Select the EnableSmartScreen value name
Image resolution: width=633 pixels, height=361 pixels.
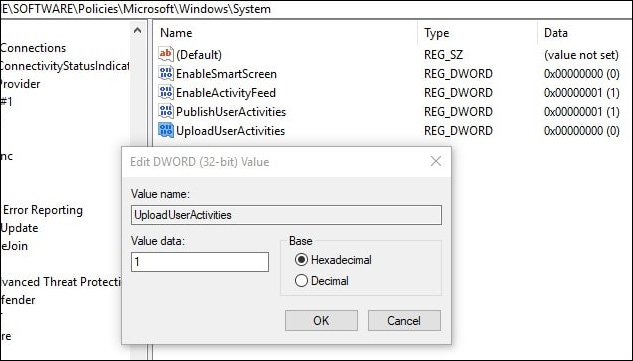point(226,73)
